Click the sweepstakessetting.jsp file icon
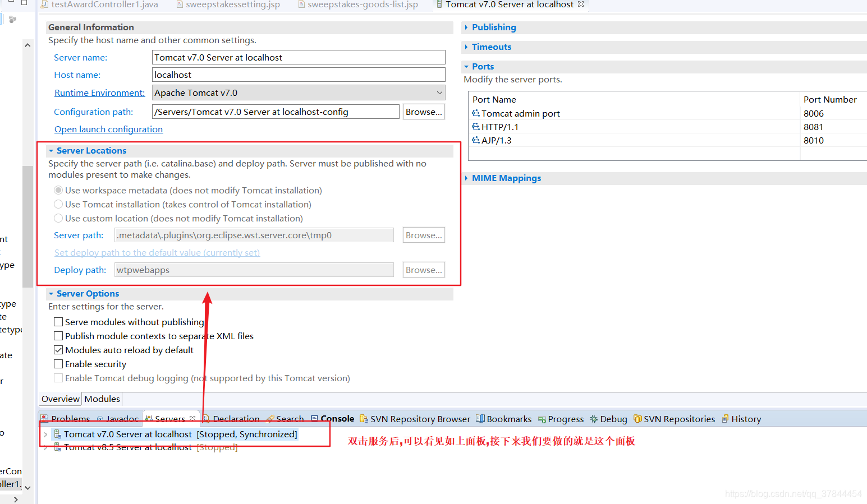Image resolution: width=867 pixels, height=504 pixels. pyautogui.click(x=180, y=4)
